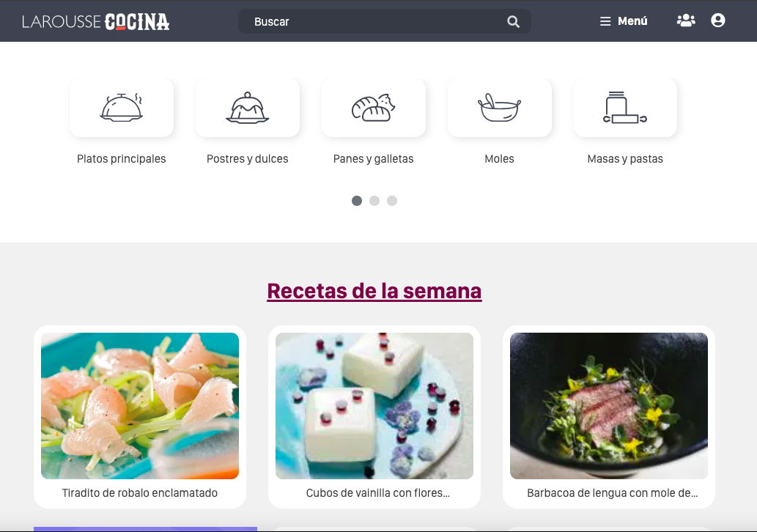Click the search magnifier icon
757x532 pixels.
(x=513, y=22)
